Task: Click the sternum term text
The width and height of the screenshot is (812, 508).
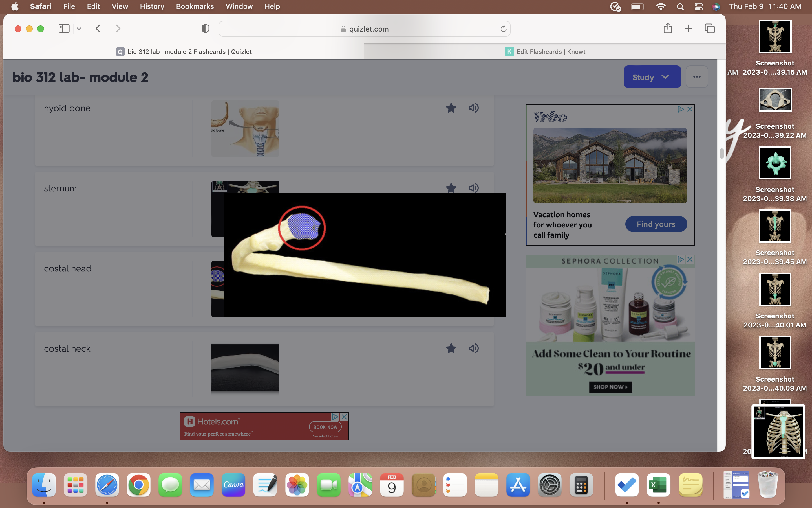Action: (x=60, y=188)
